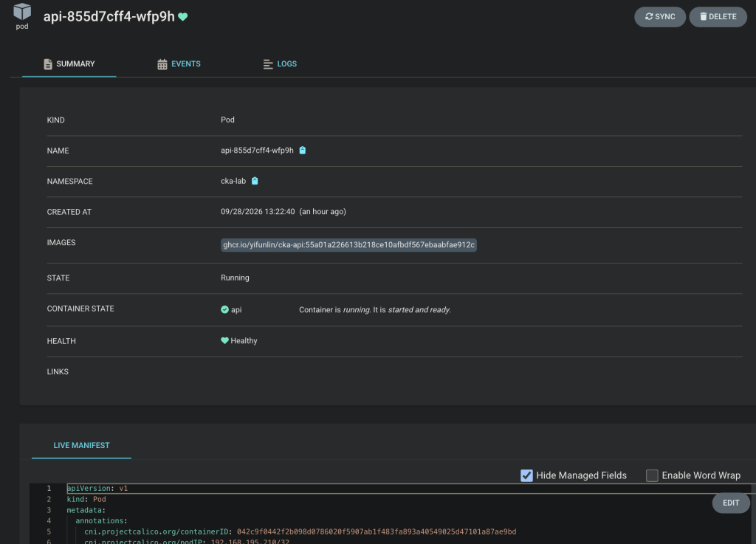Image resolution: width=756 pixels, height=544 pixels.
Task: Click the 'annotations:' line in the manifest
Action: click(x=101, y=521)
